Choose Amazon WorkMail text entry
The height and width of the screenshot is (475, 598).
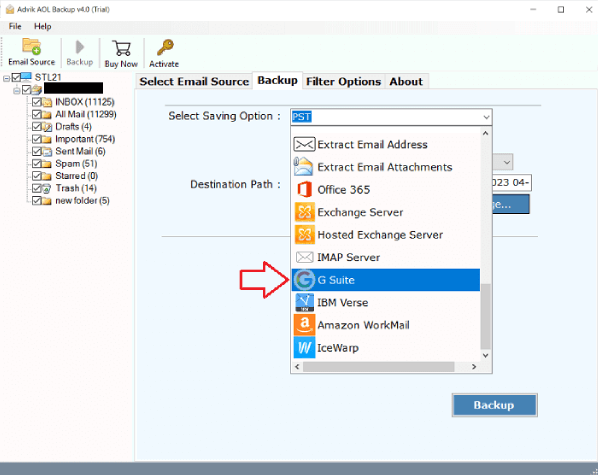(363, 325)
